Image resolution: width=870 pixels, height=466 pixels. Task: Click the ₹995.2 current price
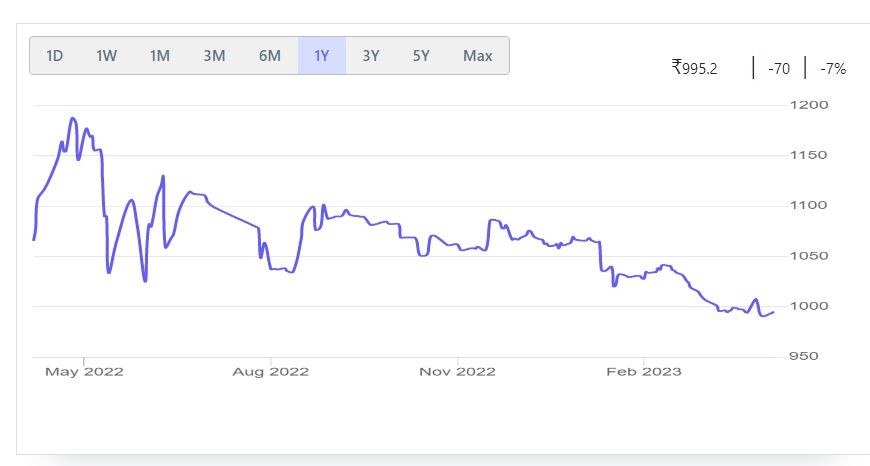click(694, 68)
